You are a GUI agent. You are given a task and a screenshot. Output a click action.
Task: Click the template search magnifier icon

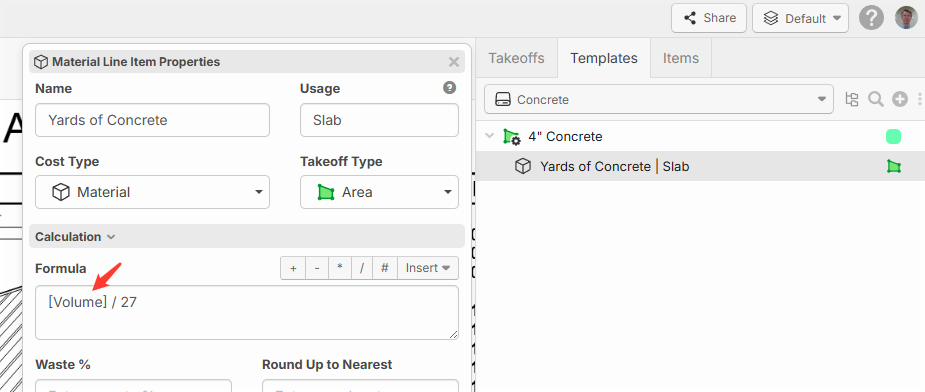click(x=875, y=99)
